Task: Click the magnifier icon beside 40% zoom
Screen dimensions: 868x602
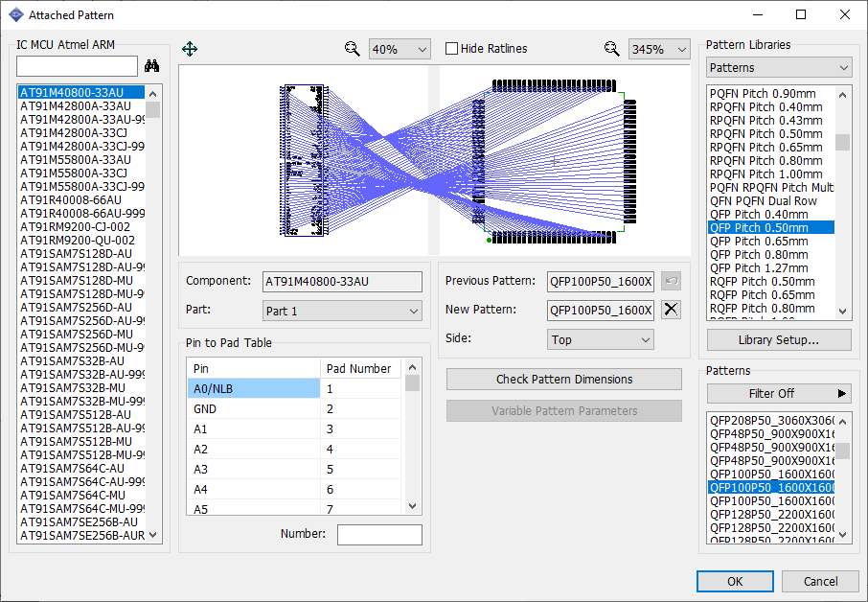Action: [352, 49]
